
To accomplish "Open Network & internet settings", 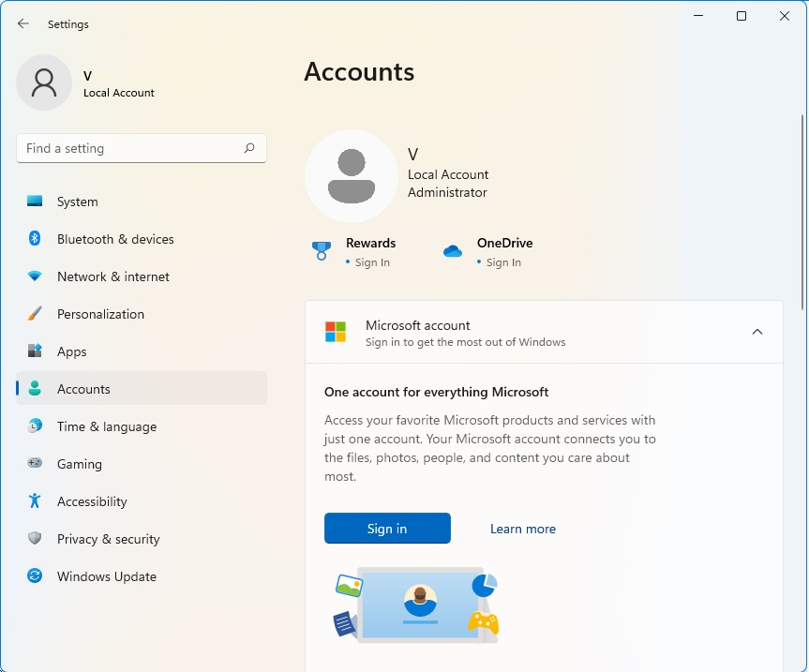I will pos(142,276).
